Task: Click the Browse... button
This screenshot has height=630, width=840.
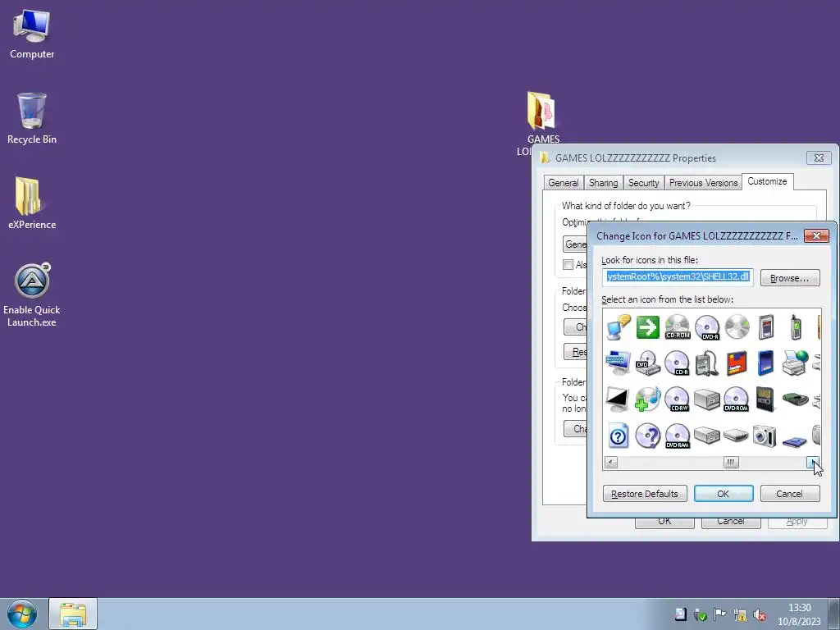Action: [x=790, y=278]
